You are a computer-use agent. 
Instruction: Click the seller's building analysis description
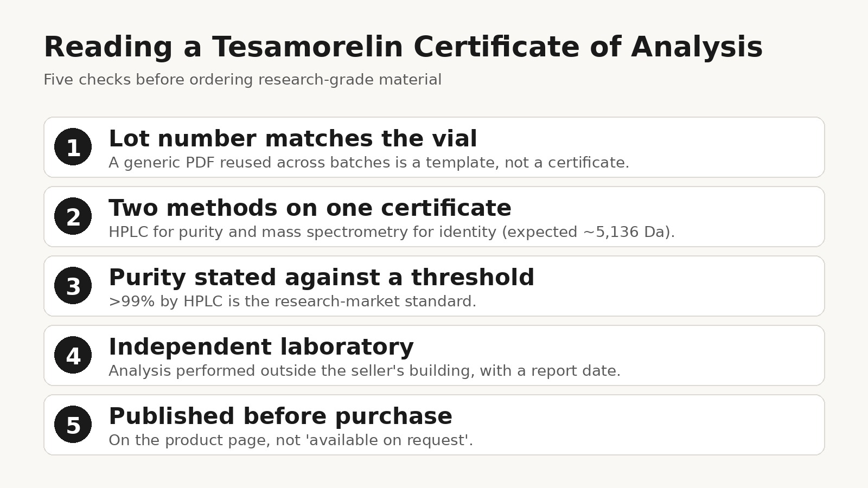(x=365, y=371)
